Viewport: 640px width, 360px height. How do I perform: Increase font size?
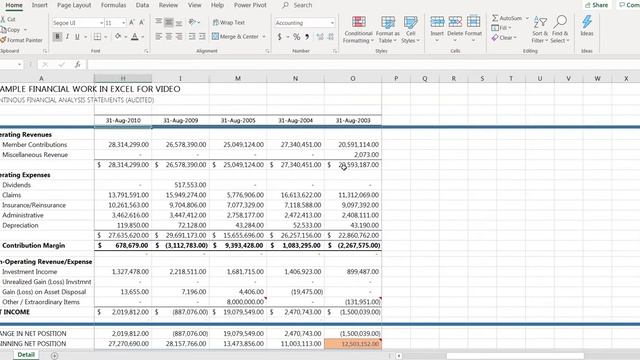[x=132, y=23]
